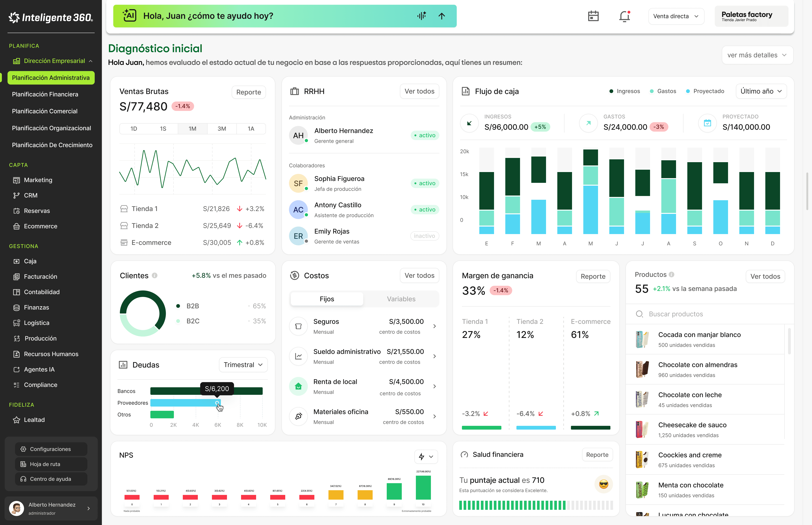Open the calendar icon in the header
This screenshot has height=525, width=812.
click(593, 16)
